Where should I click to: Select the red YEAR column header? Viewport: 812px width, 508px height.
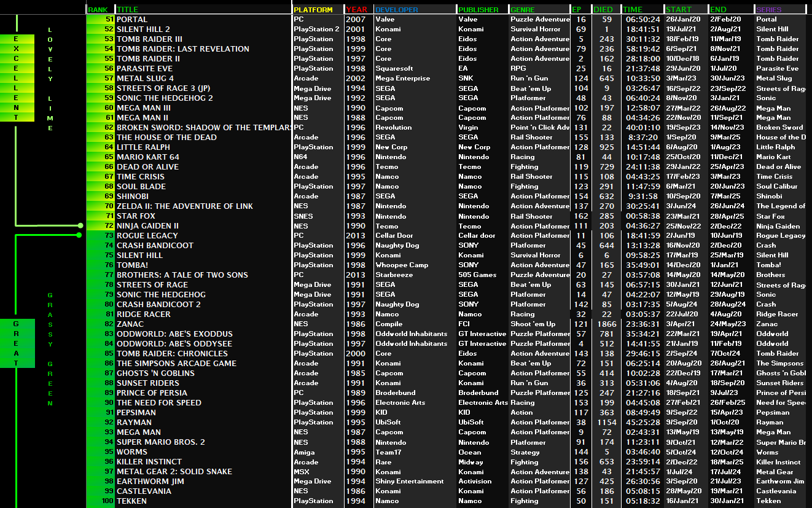point(358,9)
